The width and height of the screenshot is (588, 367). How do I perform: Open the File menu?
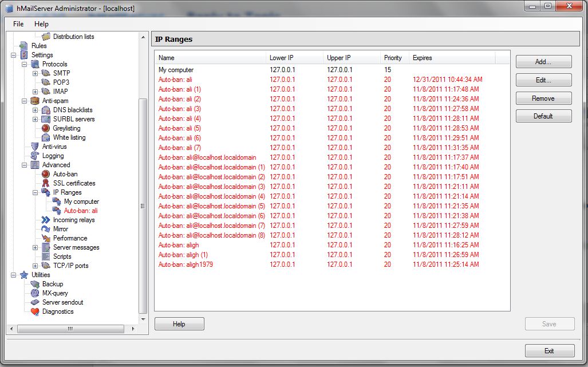click(18, 24)
